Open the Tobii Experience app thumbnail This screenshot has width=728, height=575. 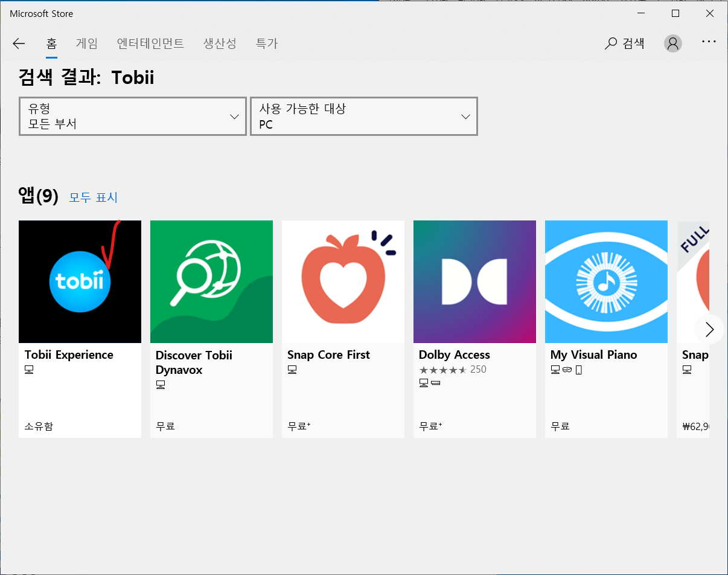click(x=80, y=281)
